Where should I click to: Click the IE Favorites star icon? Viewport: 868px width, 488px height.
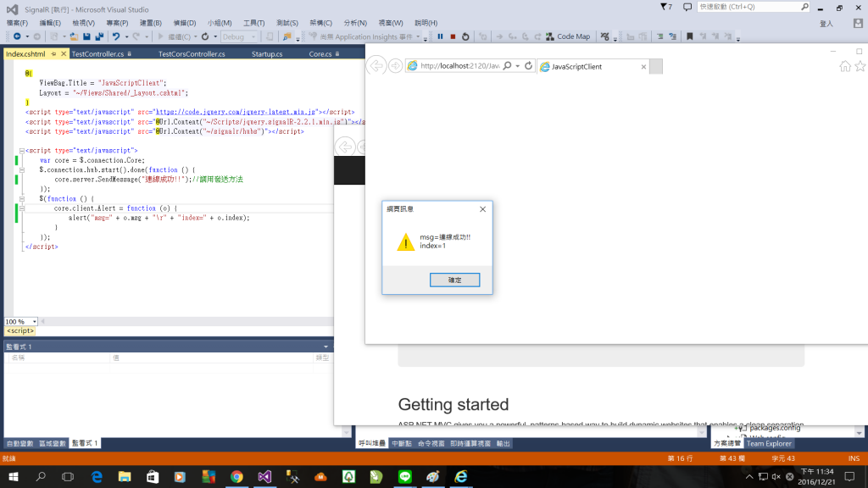860,66
